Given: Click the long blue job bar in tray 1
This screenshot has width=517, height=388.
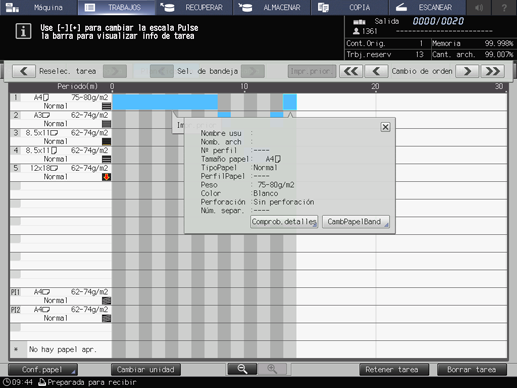Looking at the screenshot, I should pyautogui.click(x=165, y=102).
